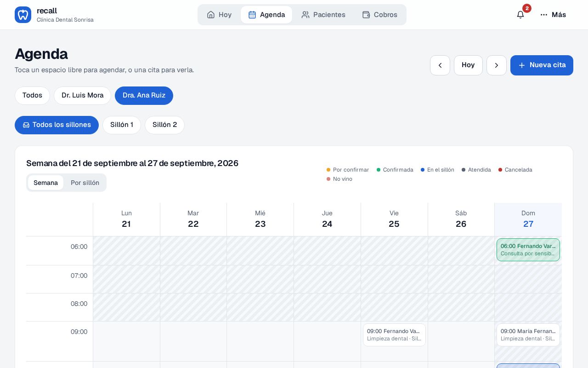Switch to Por sillón view
The width and height of the screenshot is (588, 368).
pos(85,183)
